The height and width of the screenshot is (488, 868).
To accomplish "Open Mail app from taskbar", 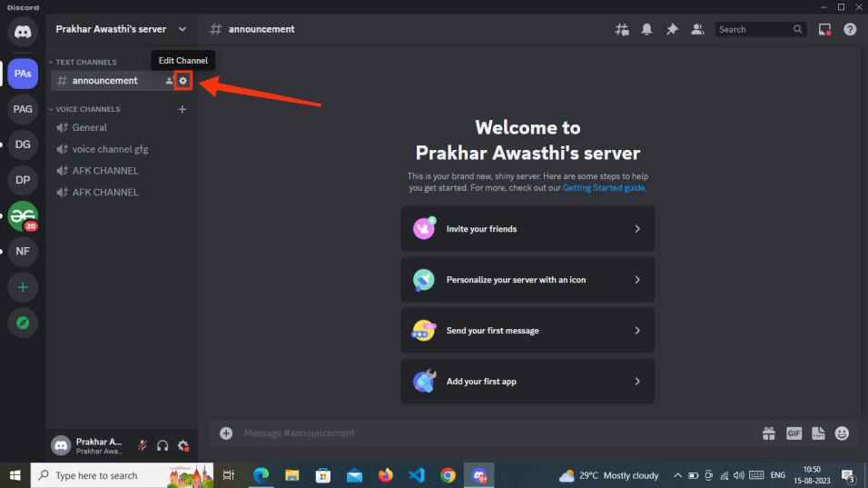I will click(x=354, y=475).
